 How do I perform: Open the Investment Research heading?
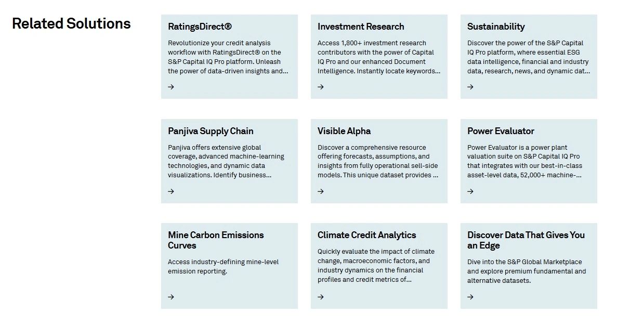[x=361, y=27]
